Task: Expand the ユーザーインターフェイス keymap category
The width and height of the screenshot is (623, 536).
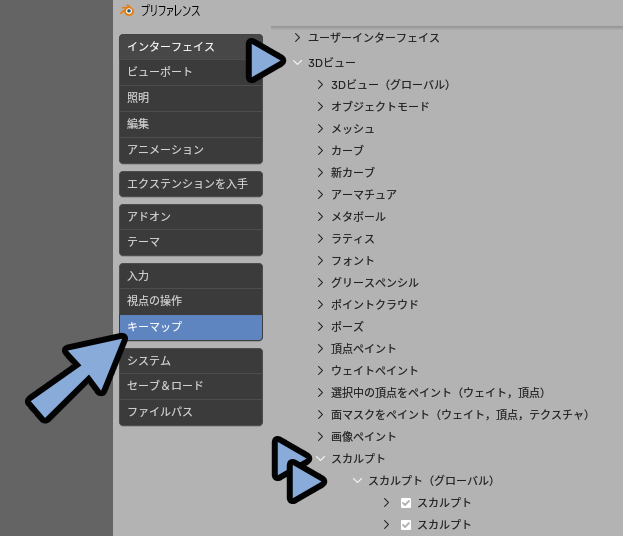Action: pyautogui.click(x=297, y=38)
